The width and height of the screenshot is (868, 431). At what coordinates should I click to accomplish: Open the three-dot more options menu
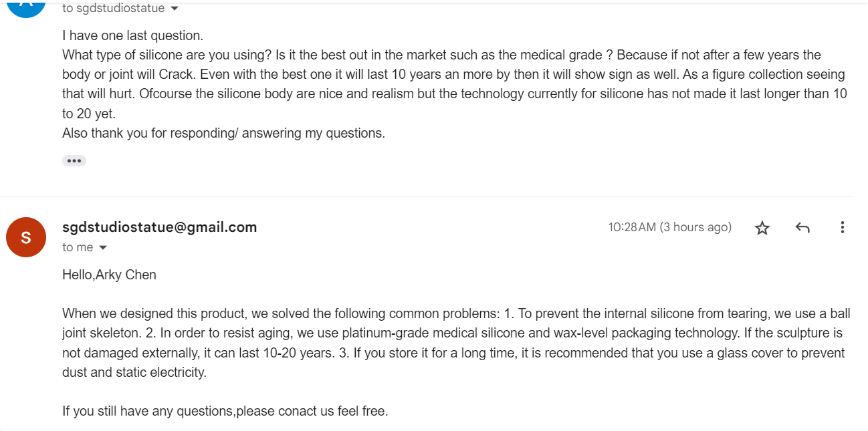click(842, 227)
